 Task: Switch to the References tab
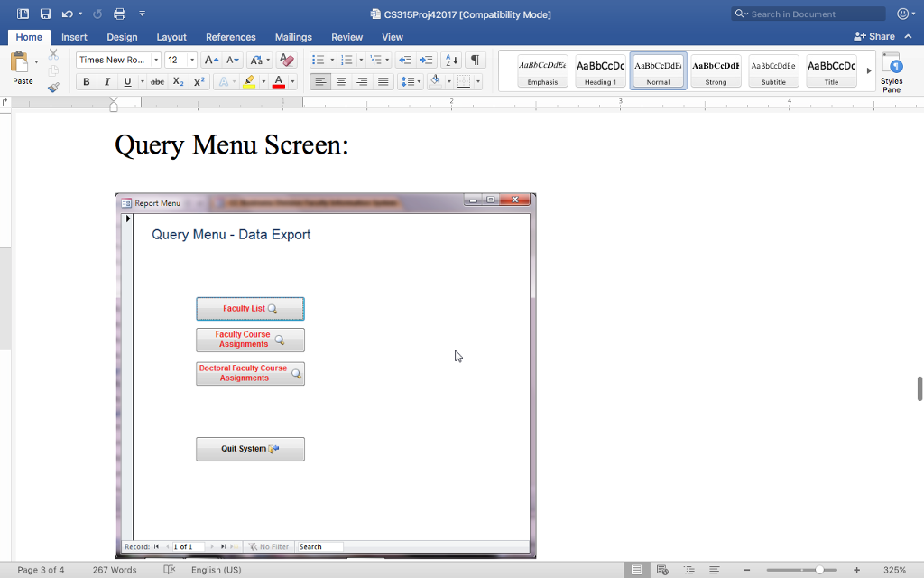pyautogui.click(x=230, y=37)
